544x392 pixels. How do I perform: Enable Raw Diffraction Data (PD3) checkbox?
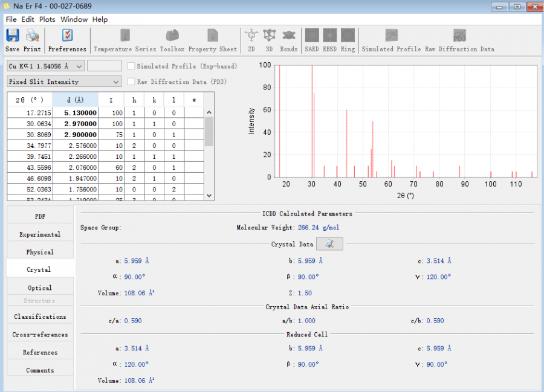(x=131, y=82)
